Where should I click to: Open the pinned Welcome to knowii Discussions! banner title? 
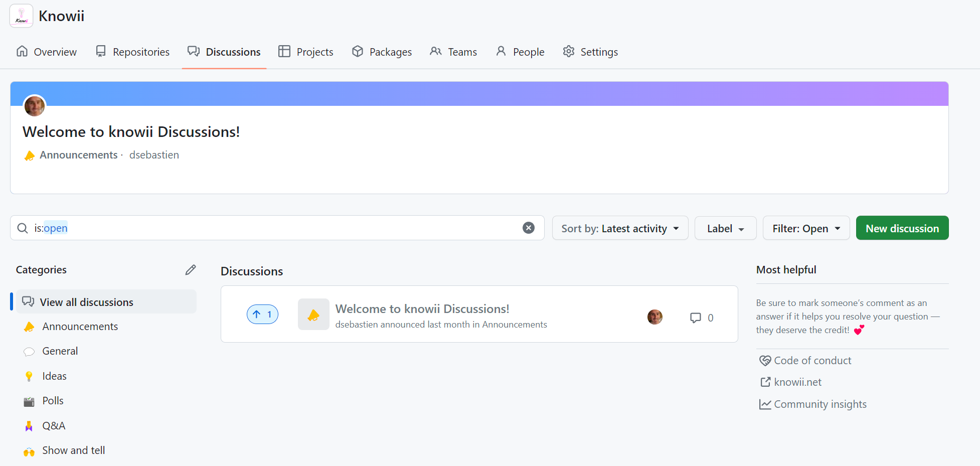131,131
